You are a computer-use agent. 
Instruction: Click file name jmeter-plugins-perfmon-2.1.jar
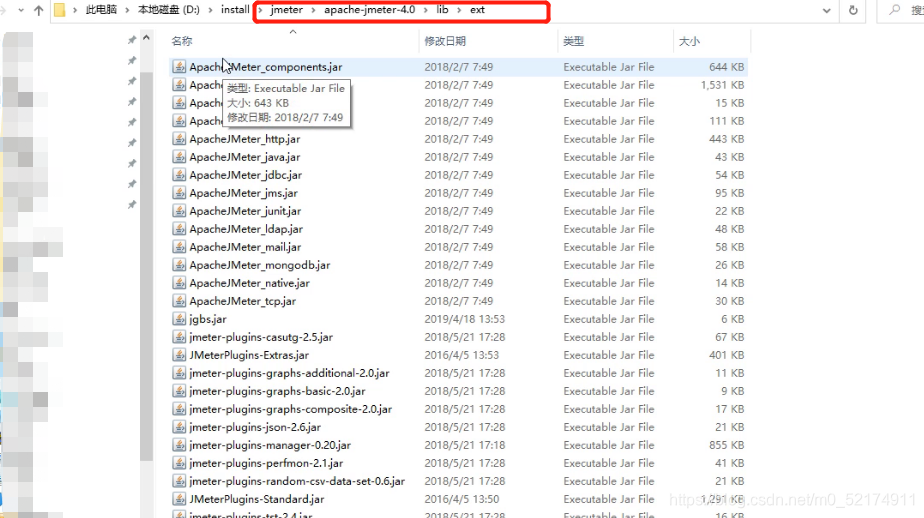266,463
